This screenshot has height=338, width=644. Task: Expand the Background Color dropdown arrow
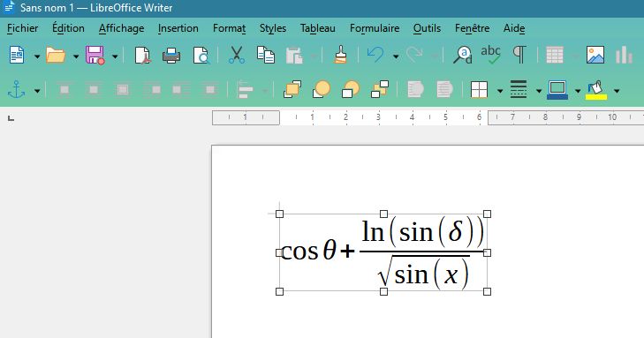[617, 91]
